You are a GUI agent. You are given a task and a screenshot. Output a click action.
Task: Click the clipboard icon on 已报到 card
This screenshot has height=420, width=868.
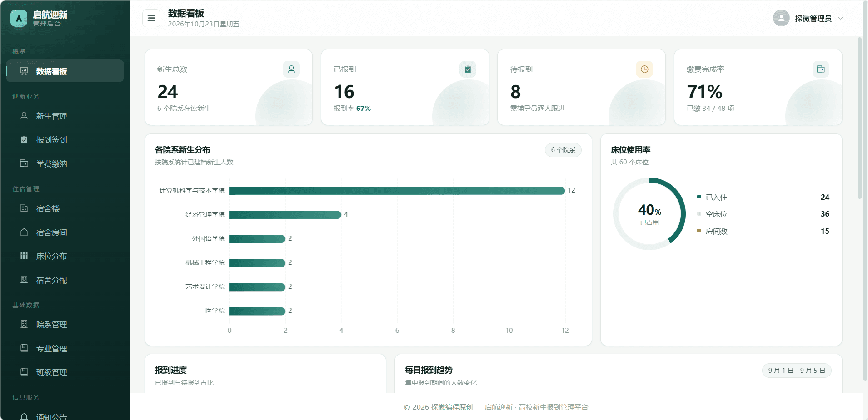point(468,69)
